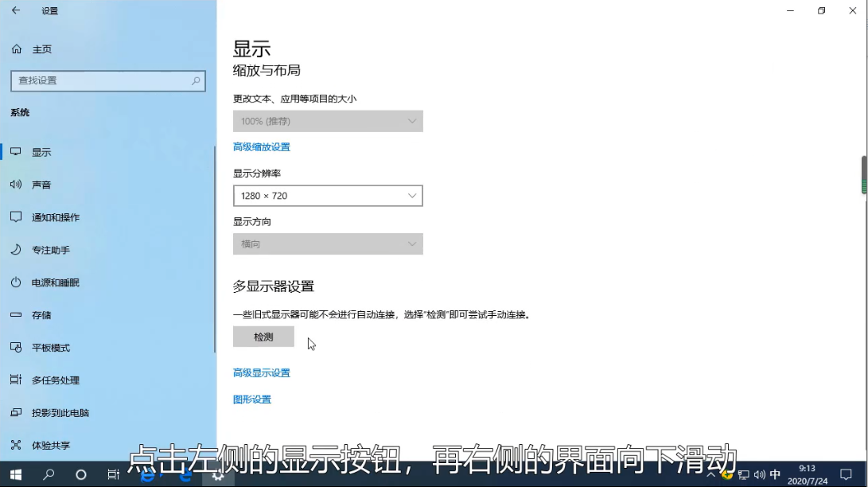The height and width of the screenshot is (487, 868).
Task: Open Advanced display settings (高级显示设置) link
Action: (261, 372)
